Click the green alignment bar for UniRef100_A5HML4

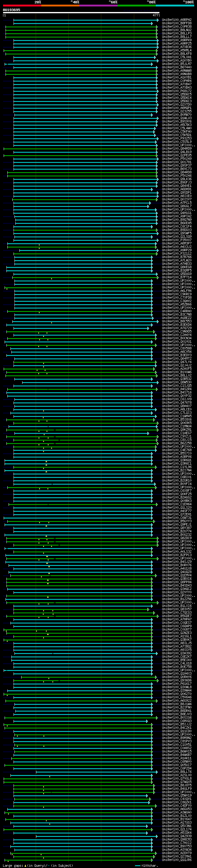[81, 50]
